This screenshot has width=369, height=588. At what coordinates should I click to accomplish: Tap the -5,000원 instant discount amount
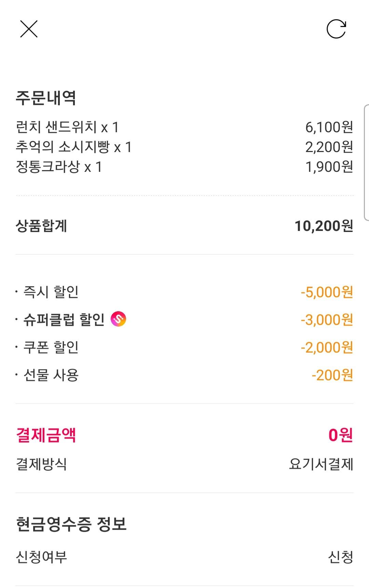pos(327,292)
